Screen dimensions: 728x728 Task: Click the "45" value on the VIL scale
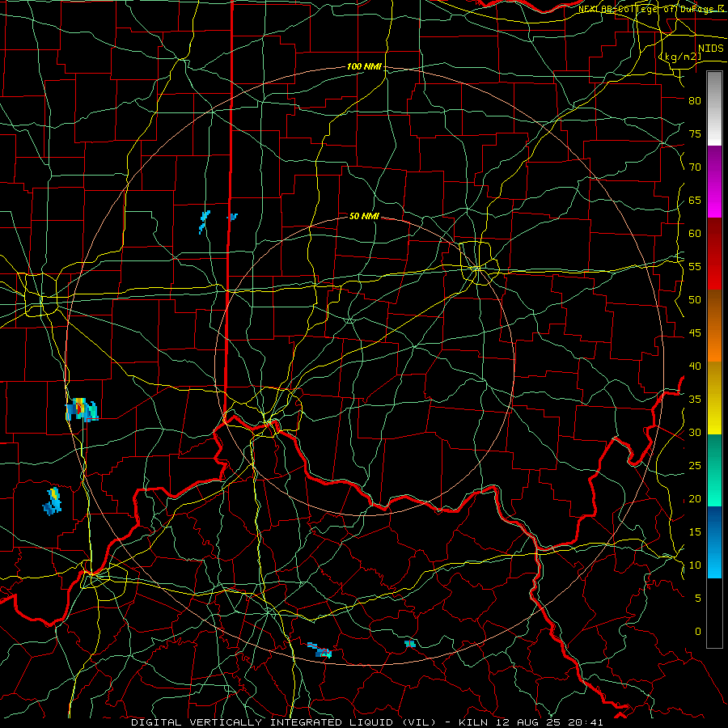pyautogui.click(x=695, y=333)
